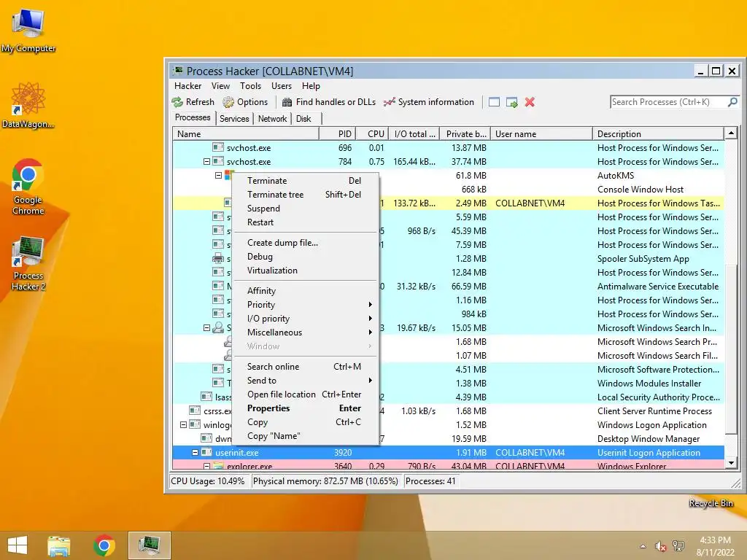The image size is (747, 560).
Task: Click the userinit.exe process icon
Action: pyautogui.click(x=206, y=452)
